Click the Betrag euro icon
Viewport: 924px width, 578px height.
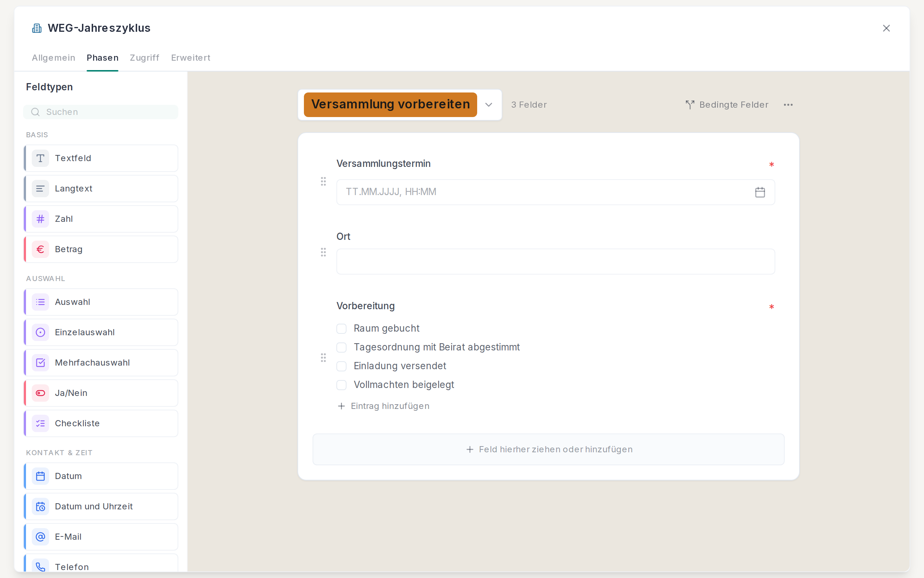(40, 249)
